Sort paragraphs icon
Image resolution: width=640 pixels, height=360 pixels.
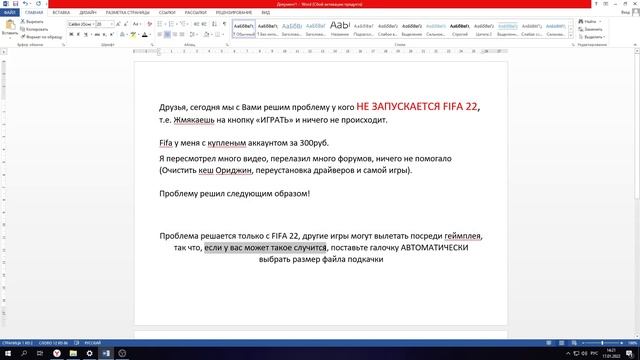[x=214, y=24]
